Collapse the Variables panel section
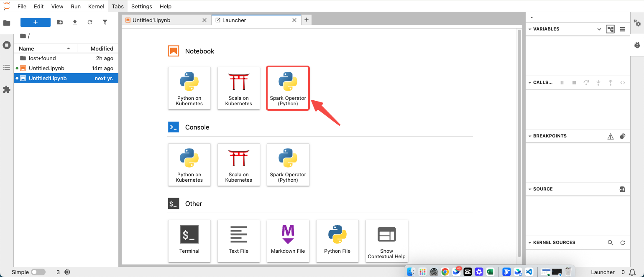Screen dimensions: 644x277 (x=530, y=29)
